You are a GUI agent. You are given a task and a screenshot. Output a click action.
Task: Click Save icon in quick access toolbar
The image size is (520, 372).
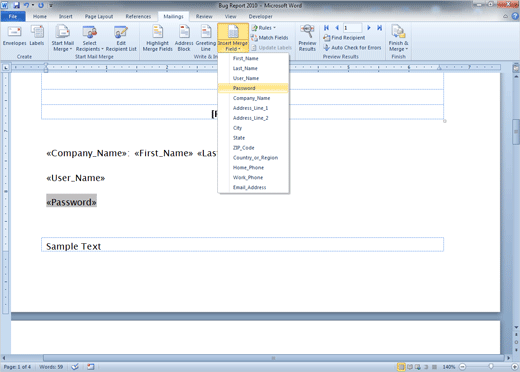(16, 5)
